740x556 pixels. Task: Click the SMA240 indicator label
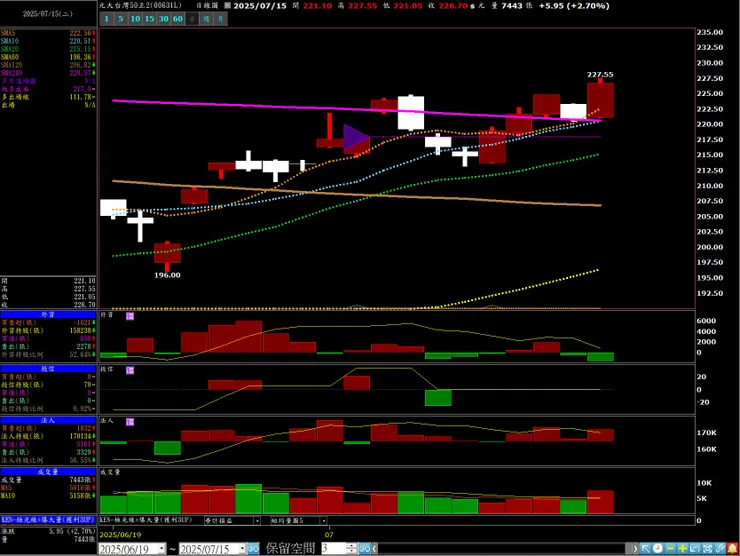coord(11,73)
